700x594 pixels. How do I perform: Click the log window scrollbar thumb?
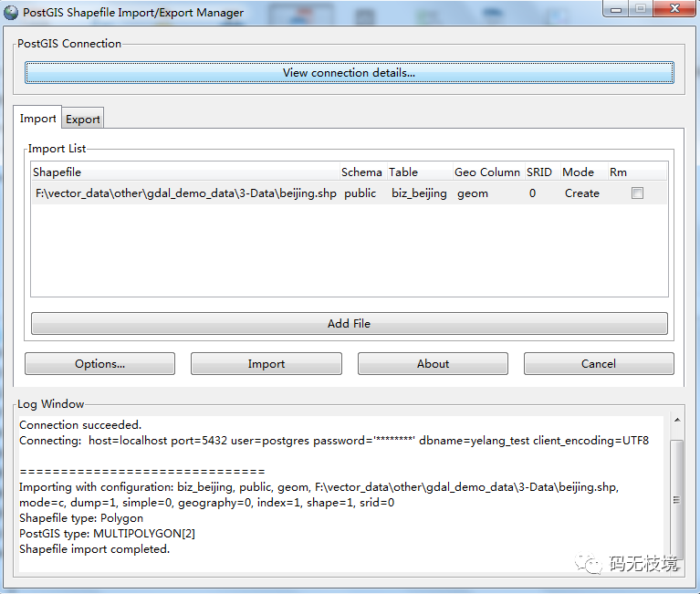[677, 500]
